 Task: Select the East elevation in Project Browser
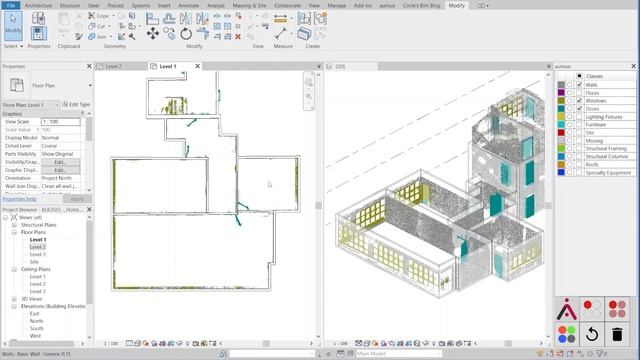pyautogui.click(x=34, y=313)
